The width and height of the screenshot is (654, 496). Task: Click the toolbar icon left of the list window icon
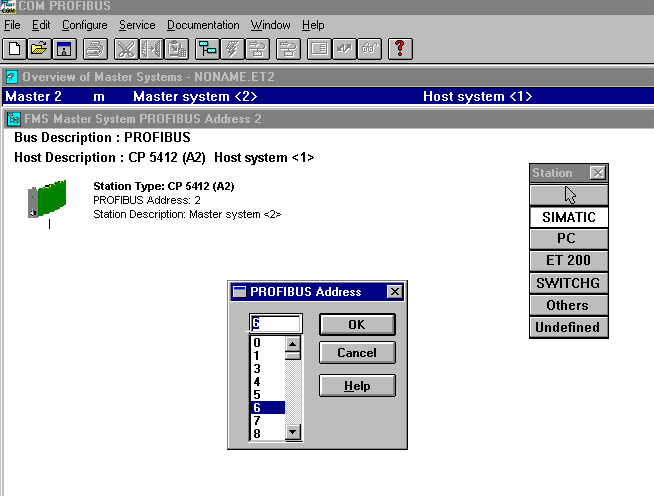click(288, 49)
